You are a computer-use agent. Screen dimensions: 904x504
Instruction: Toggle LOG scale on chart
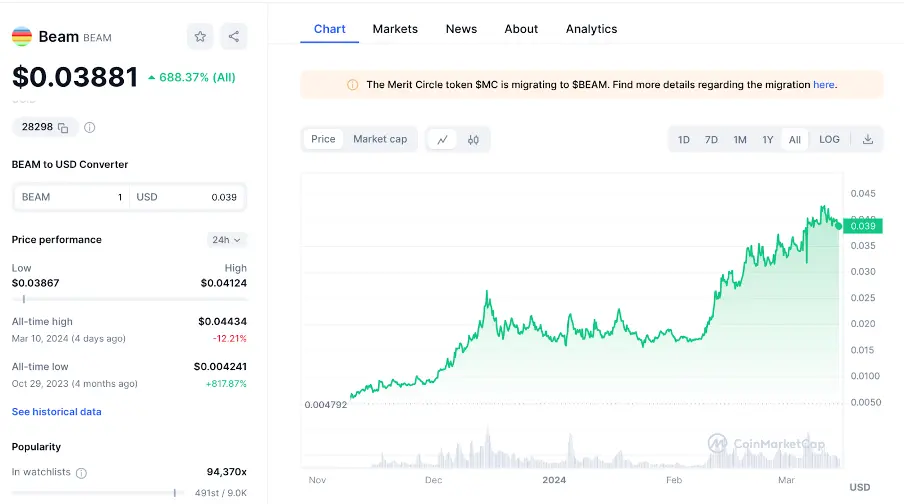829,140
